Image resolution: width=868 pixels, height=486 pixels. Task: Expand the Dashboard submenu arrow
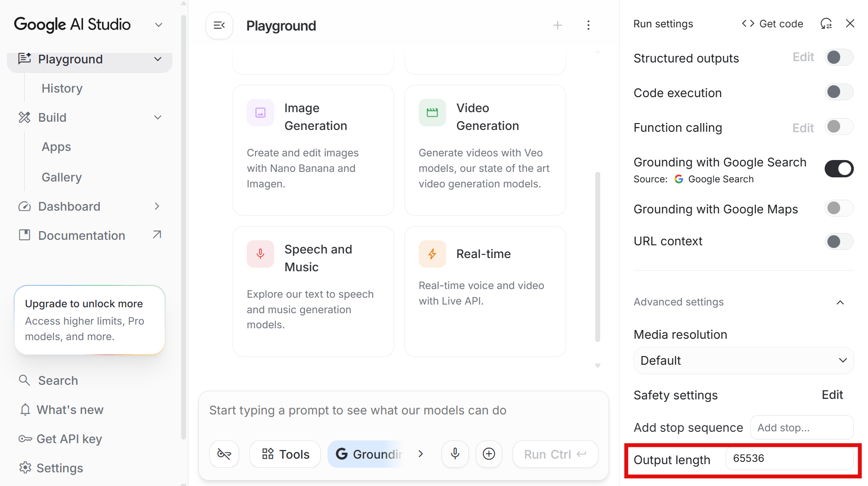[x=157, y=207]
